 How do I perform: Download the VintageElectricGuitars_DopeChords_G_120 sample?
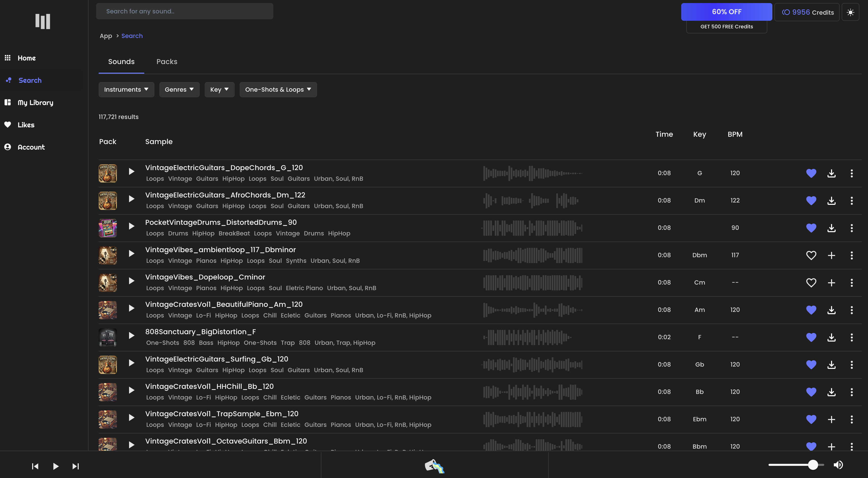point(831,173)
